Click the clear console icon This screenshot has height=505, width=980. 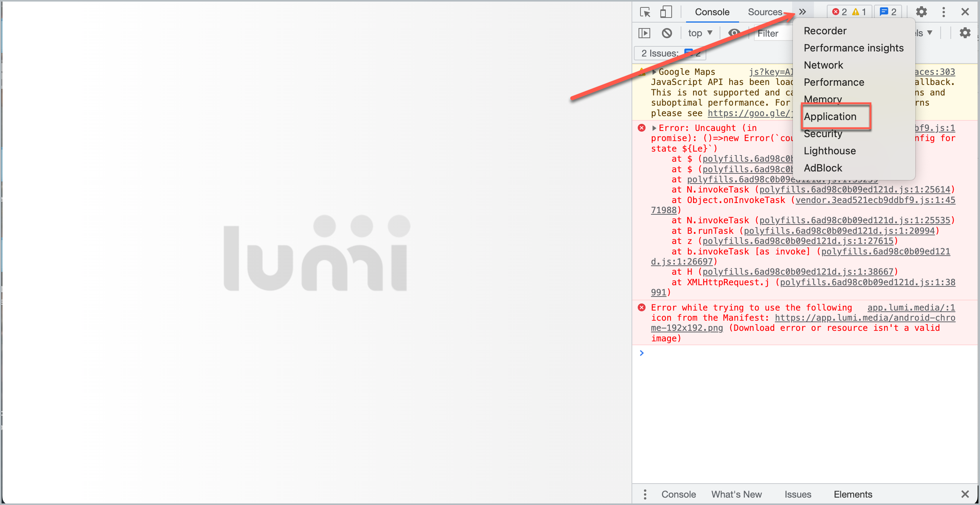coord(667,33)
